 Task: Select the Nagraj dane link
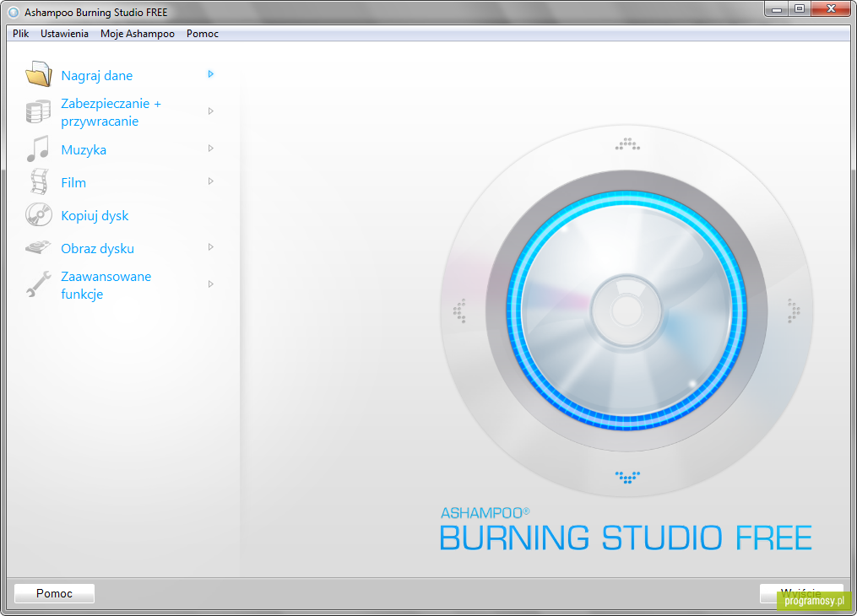click(97, 75)
